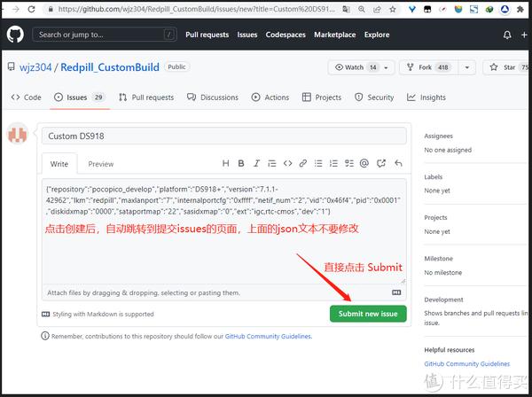Fork the repository
532x397 pixels.
428,67
